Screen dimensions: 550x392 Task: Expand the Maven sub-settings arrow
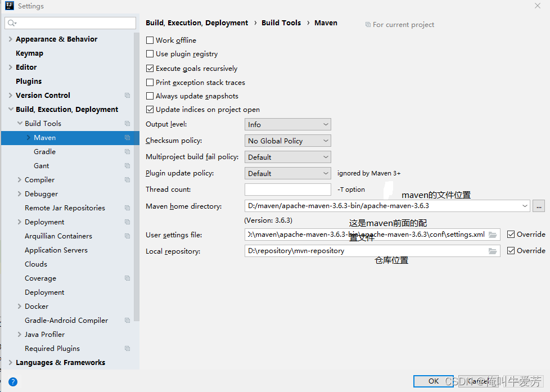pyautogui.click(x=29, y=138)
